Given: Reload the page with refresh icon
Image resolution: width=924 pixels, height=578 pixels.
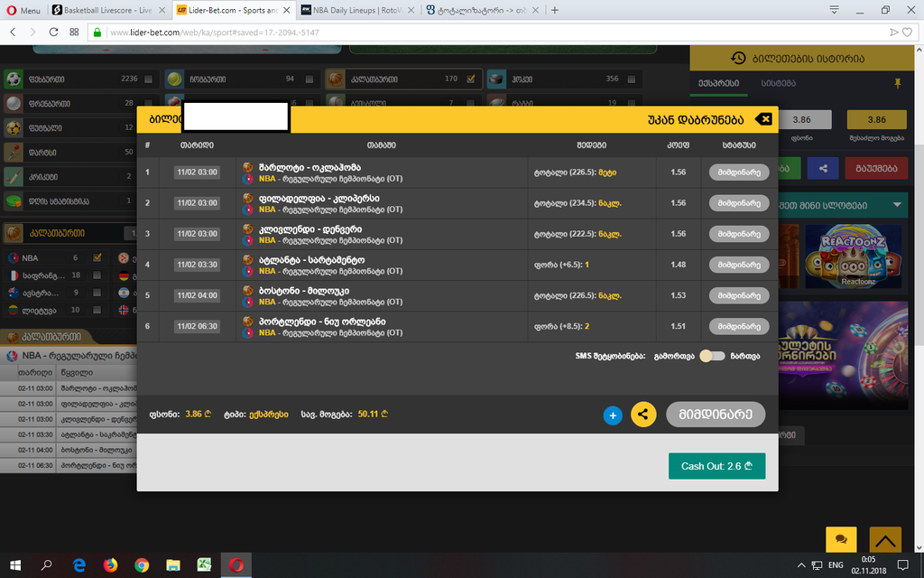Looking at the screenshot, I should coord(53,32).
